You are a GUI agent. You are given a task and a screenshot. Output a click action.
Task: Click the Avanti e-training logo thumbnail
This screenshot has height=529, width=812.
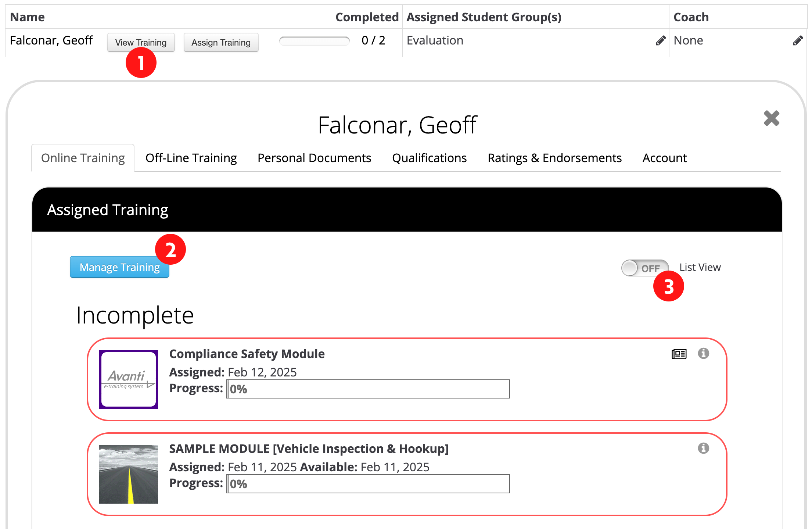click(x=129, y=379)
